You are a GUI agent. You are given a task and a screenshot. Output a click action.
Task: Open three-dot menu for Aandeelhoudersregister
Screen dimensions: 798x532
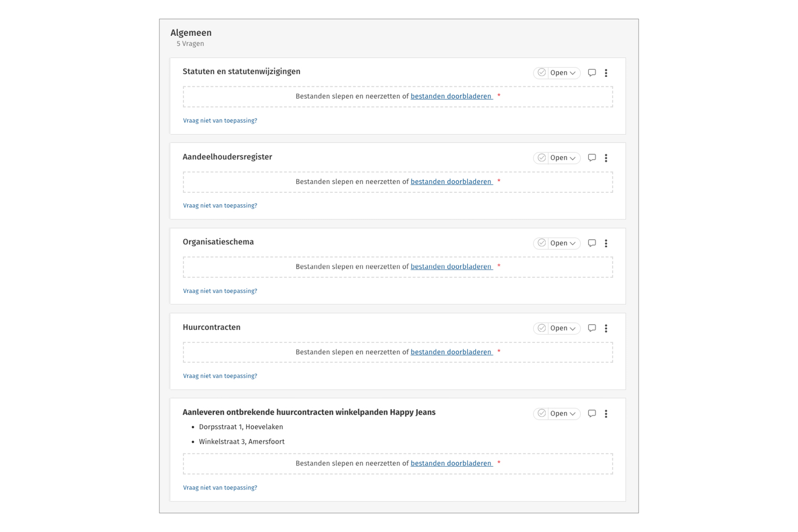click(606, 158)
